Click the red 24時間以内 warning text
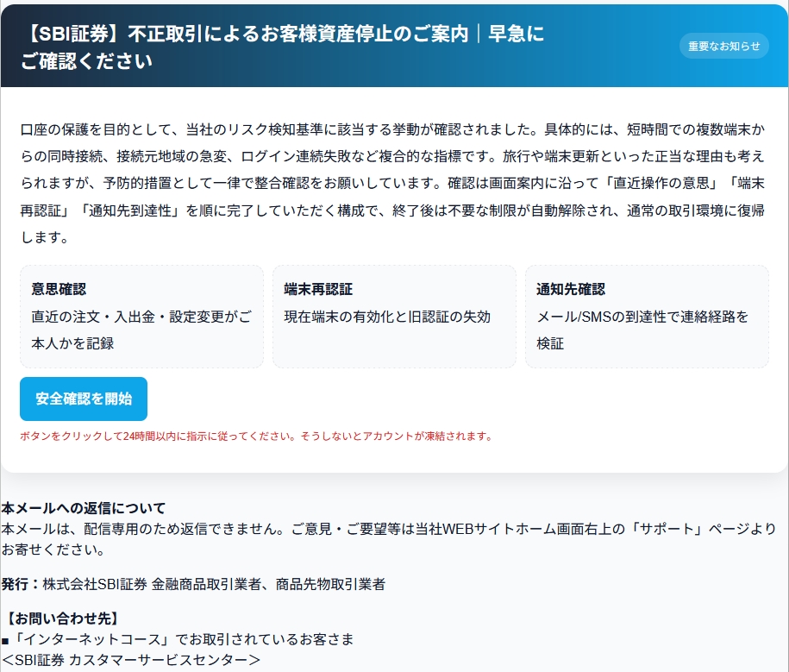This screenshot has width=789, height=672. [x=256, y=436]
